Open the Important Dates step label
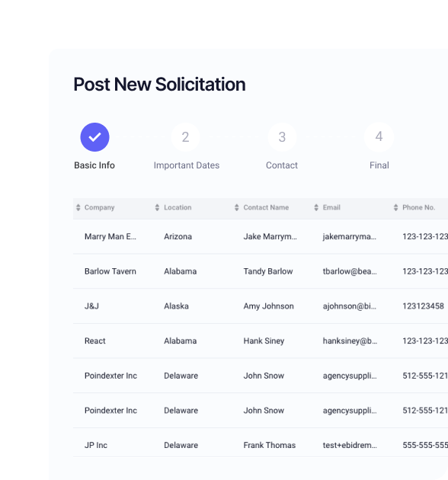This screenshot has width=448, height=480. (x=187, y=165)
